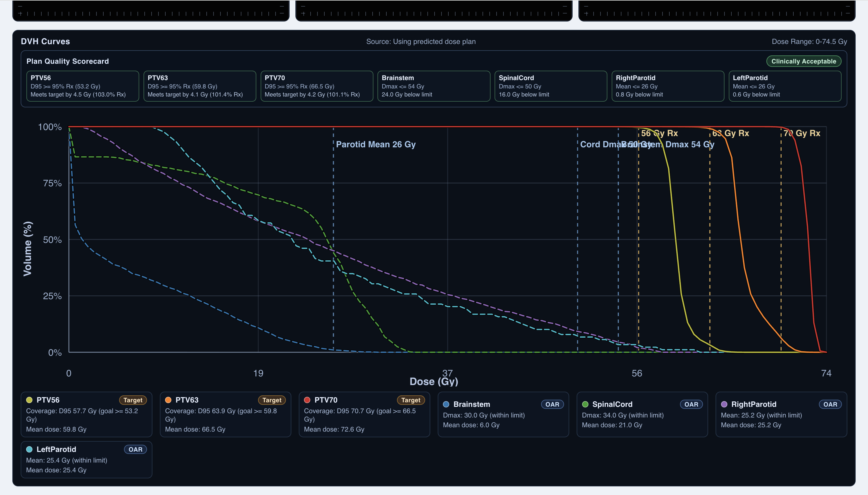Click the plus mark on left viewer ruler
868x495 pixels.
(x=20, y=13)
